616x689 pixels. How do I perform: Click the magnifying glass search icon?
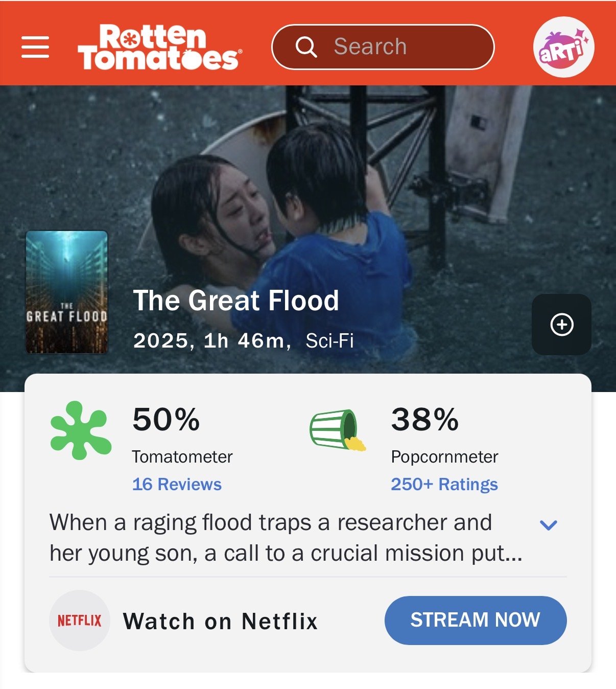(306, 47)
